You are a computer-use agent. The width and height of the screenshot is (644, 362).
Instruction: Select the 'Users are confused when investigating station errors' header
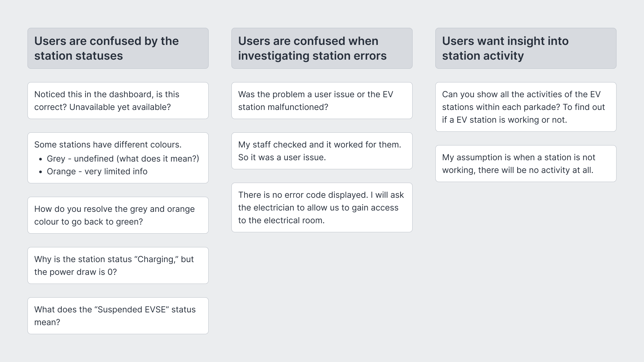(x=322, y=48)
